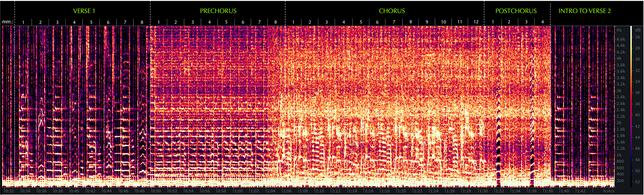This screenshot has height=195, width=644.
Task: Select measure 3 in the Postchorus section
Action: point(526,22)
